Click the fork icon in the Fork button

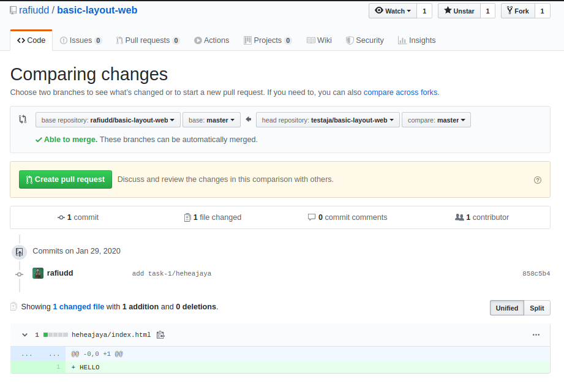(509, 10)
